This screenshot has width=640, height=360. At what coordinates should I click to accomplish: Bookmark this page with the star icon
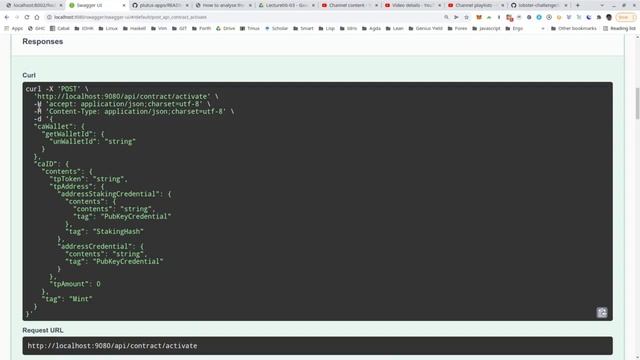coord(467,17)
